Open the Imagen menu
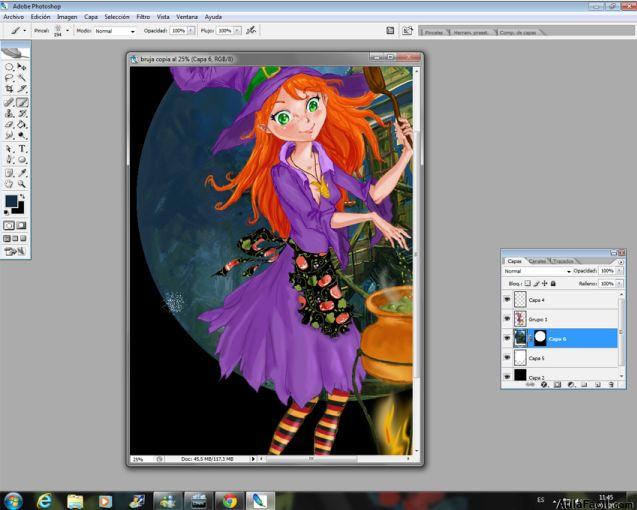This screenshot has height=510, width=637. pyautogui.click(x=67, y=17)
